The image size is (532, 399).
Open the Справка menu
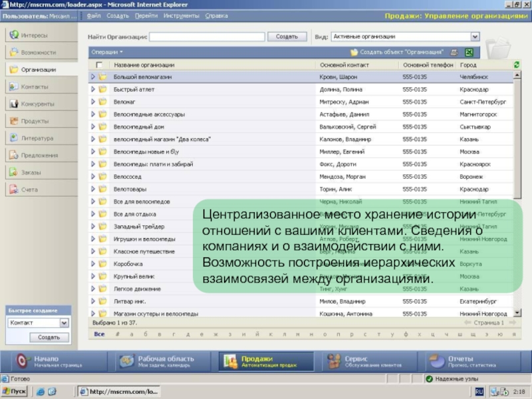pyautogui.click(x=217, y=16)
